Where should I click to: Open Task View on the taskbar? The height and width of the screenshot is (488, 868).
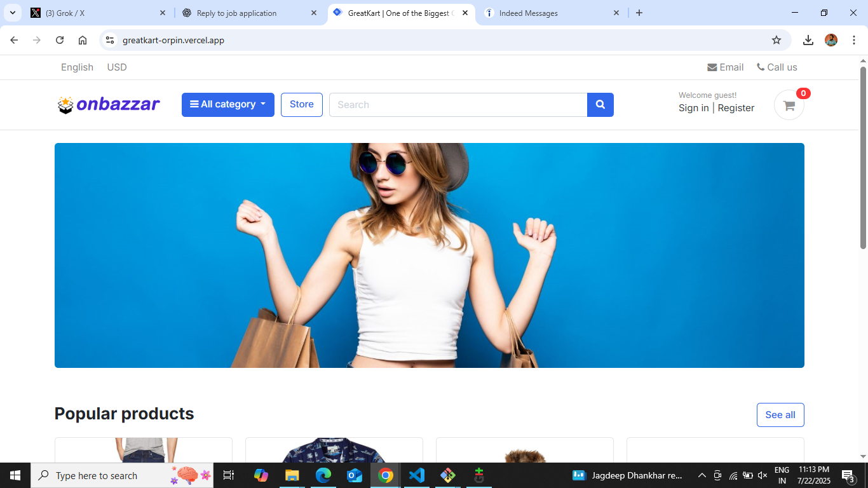point(229,475)
